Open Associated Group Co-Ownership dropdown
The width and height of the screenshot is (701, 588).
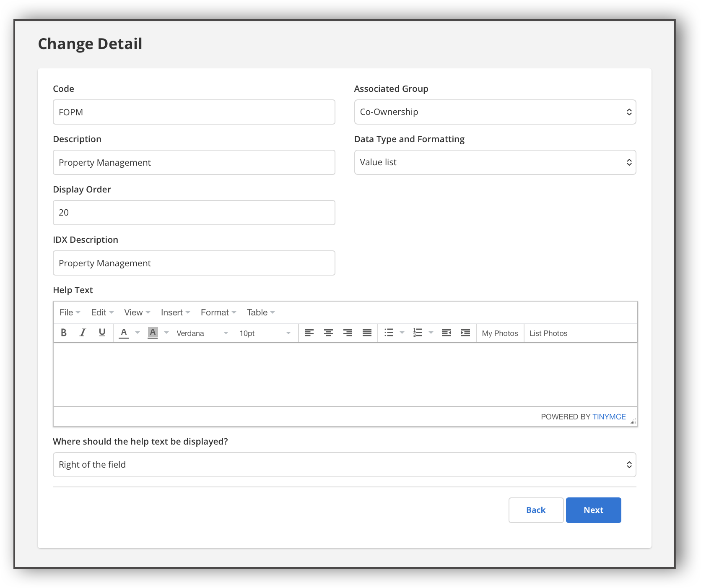pyautogui.click(x=495, y=112)
